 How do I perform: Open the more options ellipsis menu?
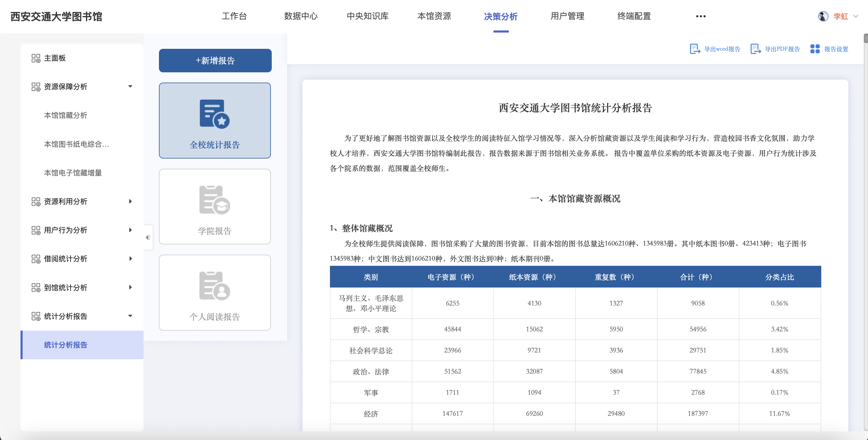click(700, 16)
